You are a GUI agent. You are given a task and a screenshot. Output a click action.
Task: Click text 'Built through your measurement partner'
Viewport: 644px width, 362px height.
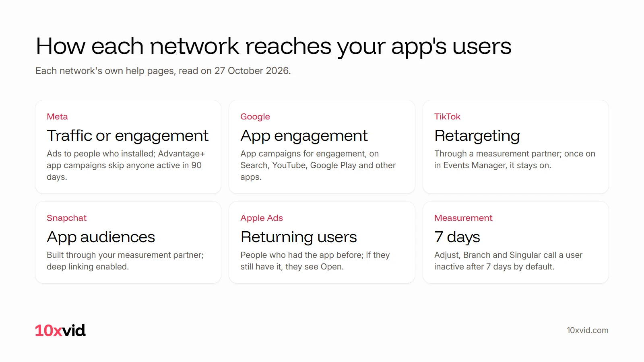pyautogui.click(x=124, y=255)
